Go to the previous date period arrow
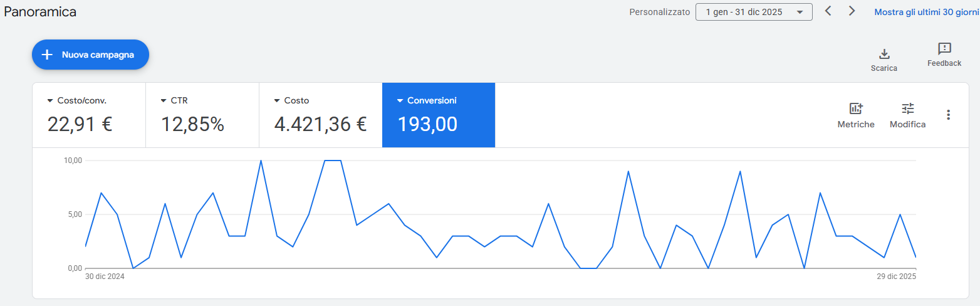The width and height of the screenshot is (980, 306). click(828, 11)
